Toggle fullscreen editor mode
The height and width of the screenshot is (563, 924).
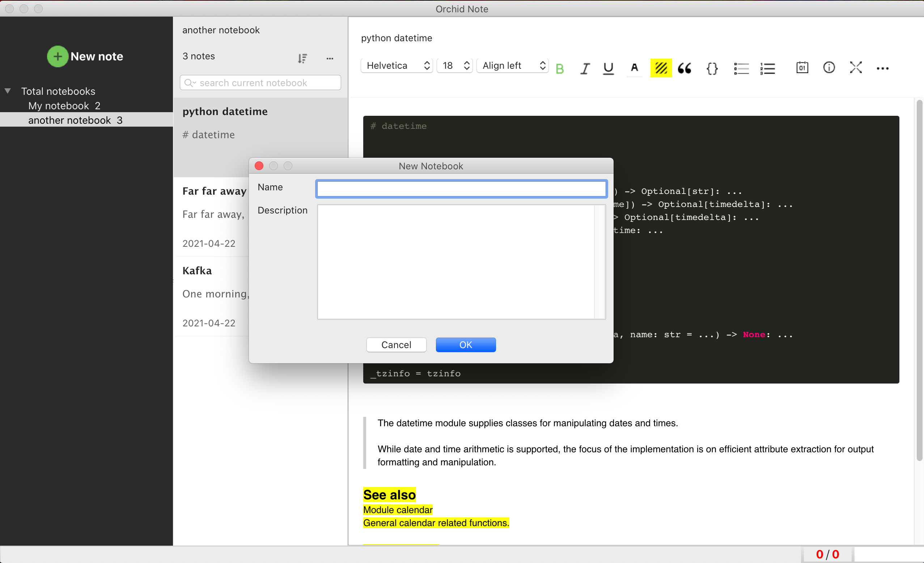point(856,68)
